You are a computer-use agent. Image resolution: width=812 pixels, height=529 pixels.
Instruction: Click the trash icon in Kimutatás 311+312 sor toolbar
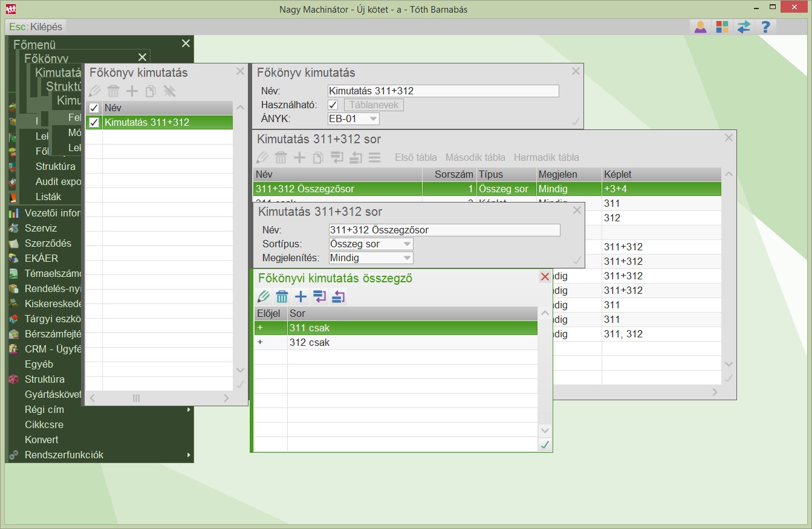(x=281, y=158)
